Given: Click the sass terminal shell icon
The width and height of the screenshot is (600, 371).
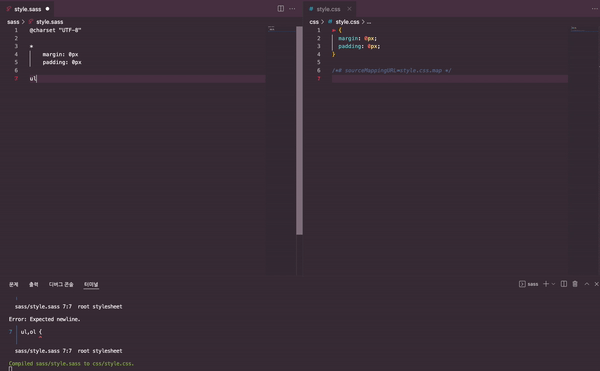Looking at the screenshot, I should pyautogui.click(x=522, y=284).
